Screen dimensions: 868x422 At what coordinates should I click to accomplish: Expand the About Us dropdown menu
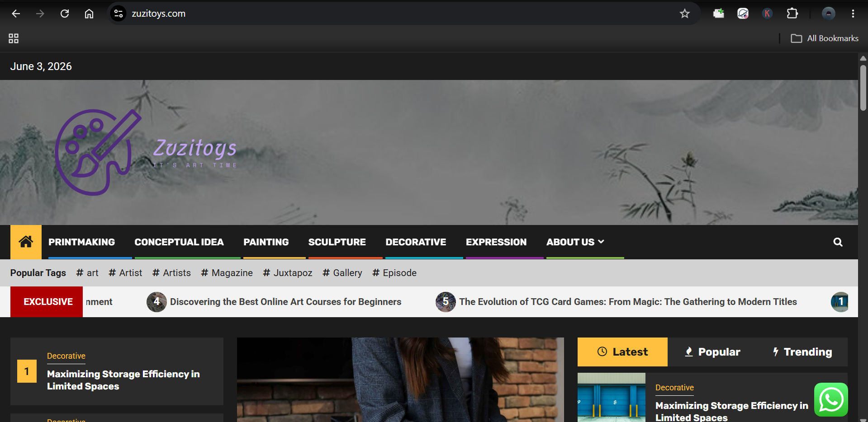(575, 242)
